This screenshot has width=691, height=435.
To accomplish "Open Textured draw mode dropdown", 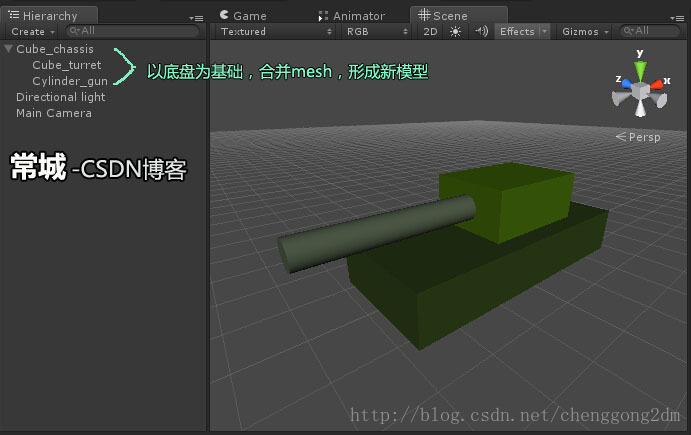I will (276, 32).
